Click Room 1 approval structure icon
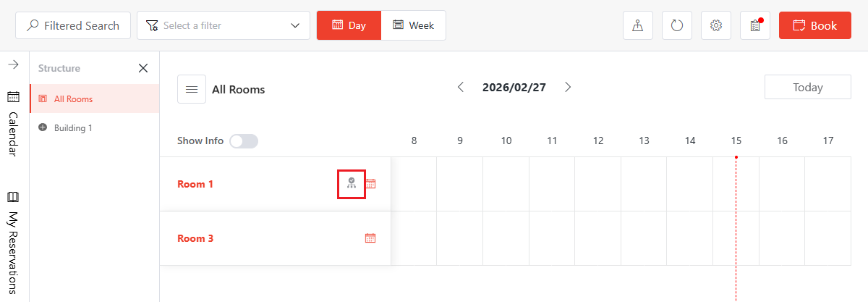868x302 pixels. [x=352, y=184]
